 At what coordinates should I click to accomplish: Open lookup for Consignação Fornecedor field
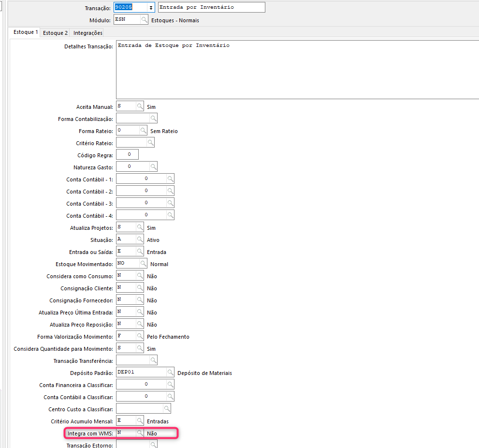tap(140, 299)
